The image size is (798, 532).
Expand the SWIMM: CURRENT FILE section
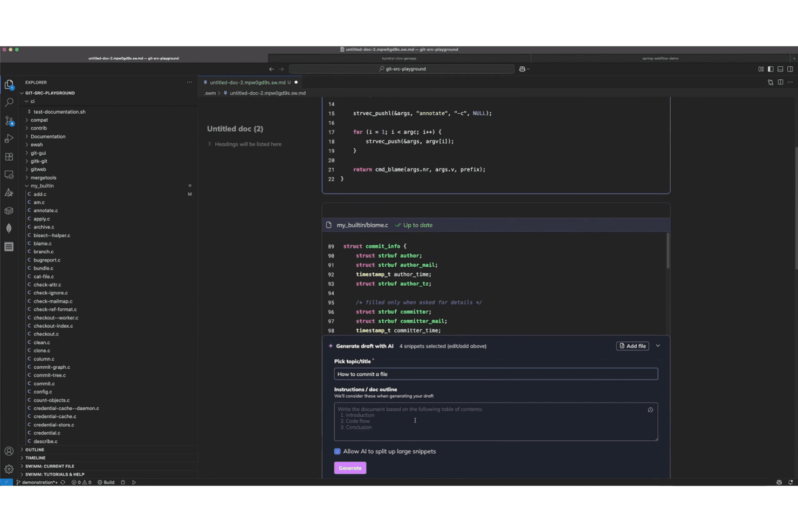pyautogui.click(x=50, y=466)
